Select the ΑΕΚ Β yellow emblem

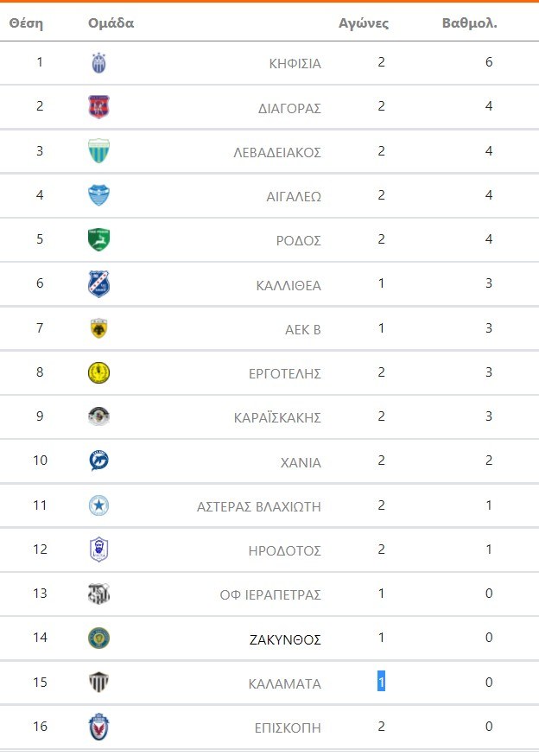tap(99, 328)
